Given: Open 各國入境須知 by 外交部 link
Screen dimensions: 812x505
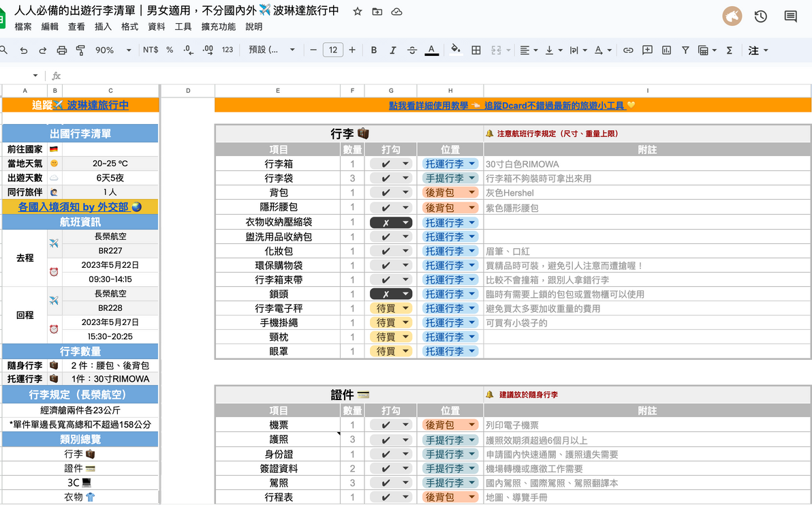Looking at the screenshot, I should pyautogui.click(x=80, y=207).
